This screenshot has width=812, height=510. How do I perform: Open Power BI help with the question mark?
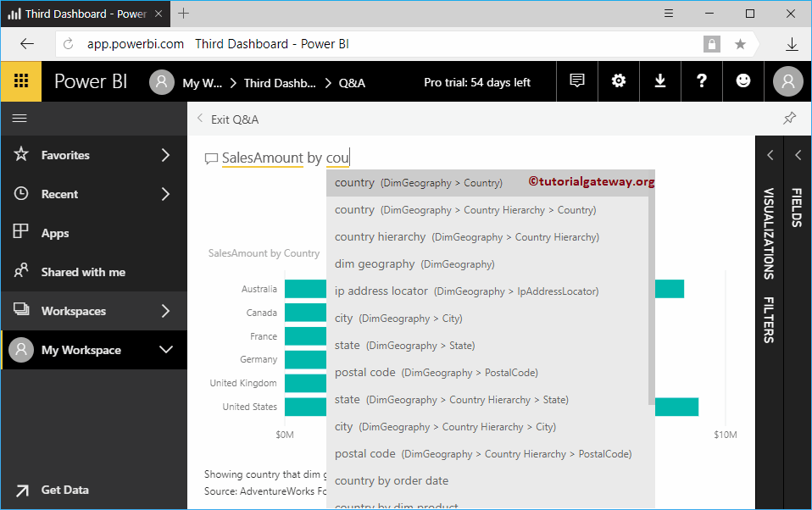[702, 80]
